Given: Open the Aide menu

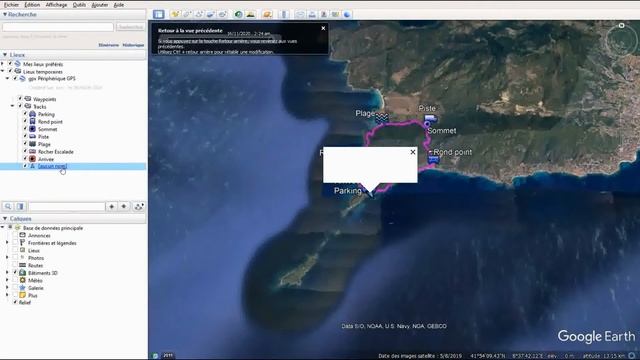Looking at the screenshot, I should click(119, 5).
